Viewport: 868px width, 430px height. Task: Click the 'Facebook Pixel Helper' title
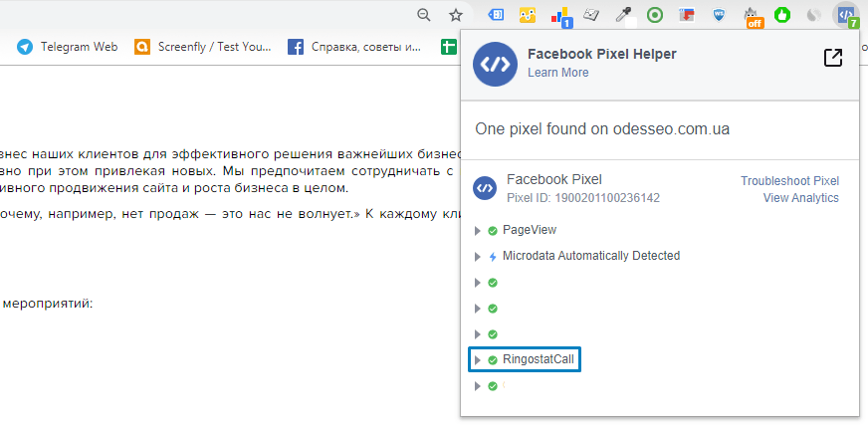tap(602, 54)
